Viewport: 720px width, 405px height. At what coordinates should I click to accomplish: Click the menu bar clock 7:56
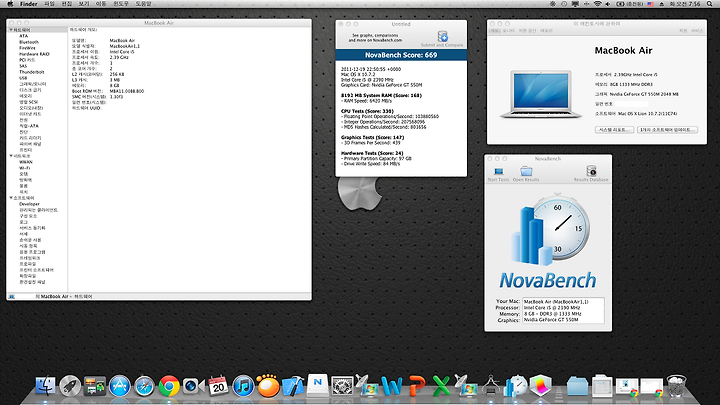tap(685, 4)
